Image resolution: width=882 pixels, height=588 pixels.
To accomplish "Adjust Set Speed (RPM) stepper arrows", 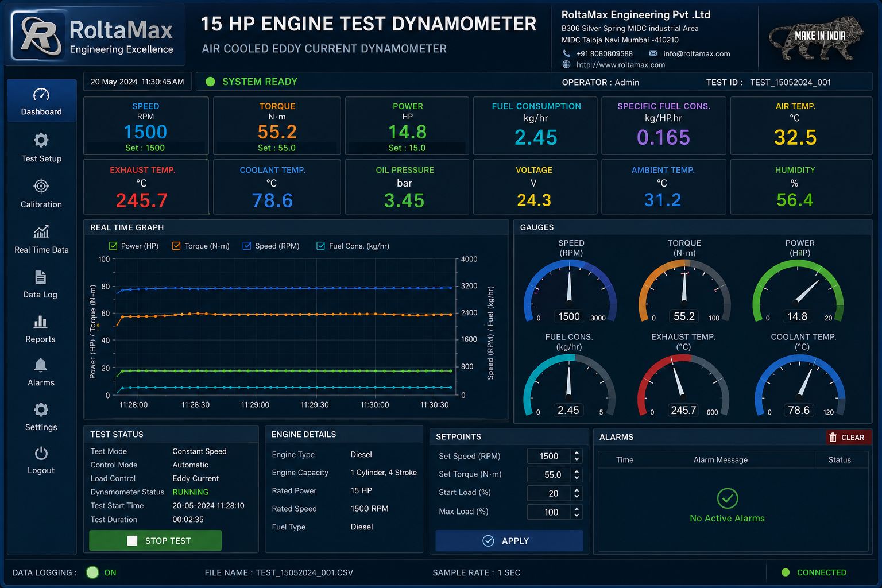I will pos(577,456).
